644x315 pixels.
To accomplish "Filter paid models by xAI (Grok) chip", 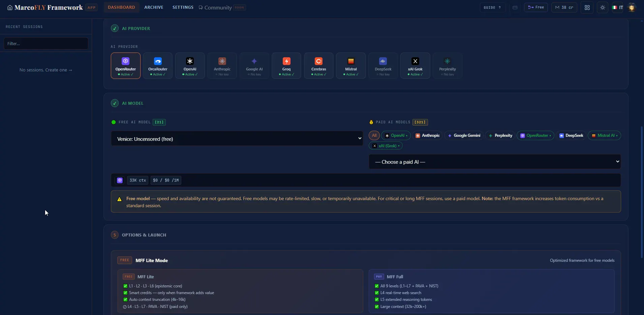I will coord(386,146).
